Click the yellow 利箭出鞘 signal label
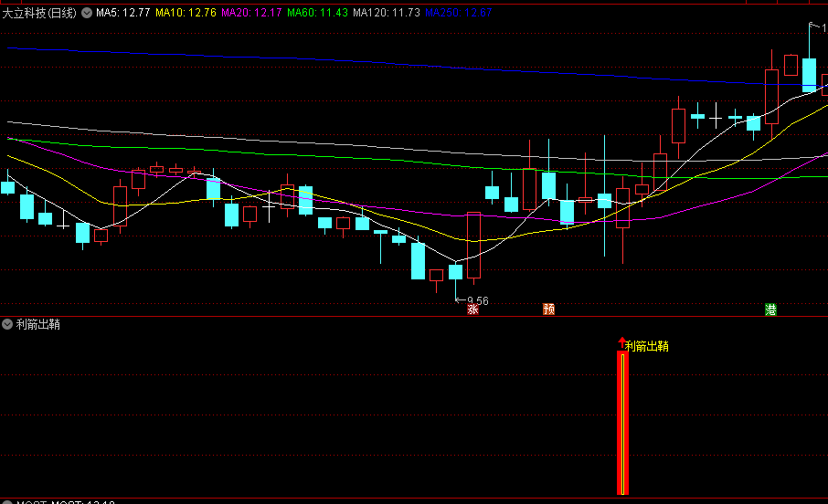This screenshot has width=828, height=504. pyautogui.click(x=647, y=346)
